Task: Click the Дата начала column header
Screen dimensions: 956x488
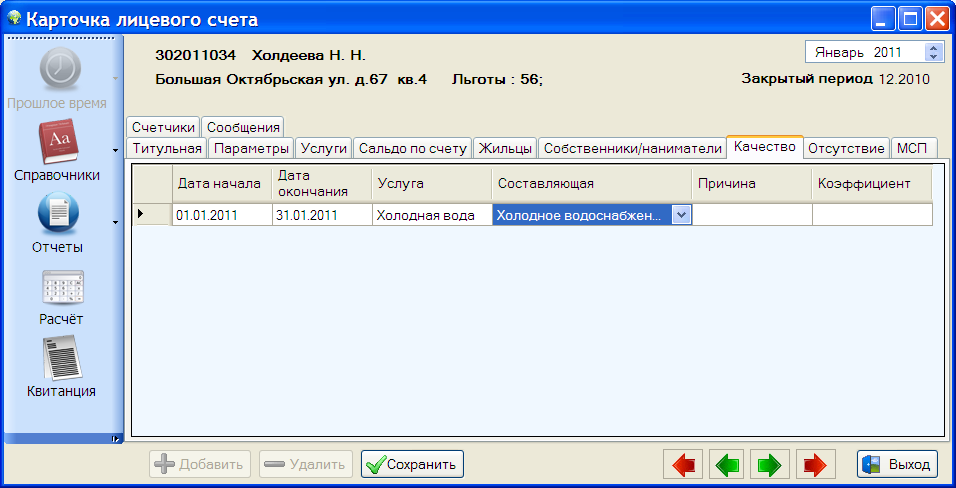Action: pos(222,184)
